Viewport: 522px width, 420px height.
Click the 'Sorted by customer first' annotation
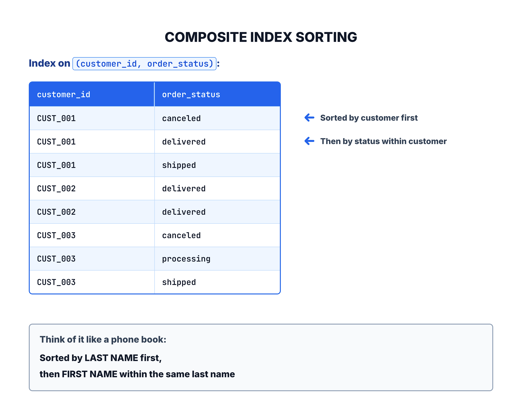tap(369, 118)
